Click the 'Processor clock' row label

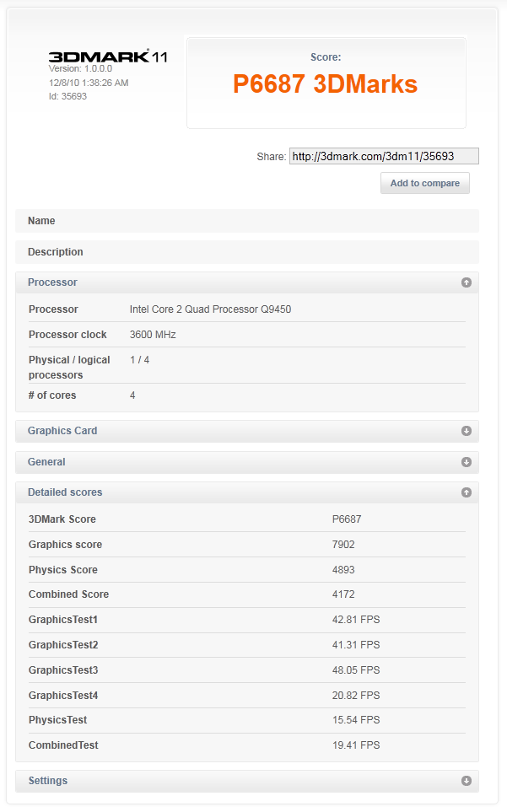(67, 335)
